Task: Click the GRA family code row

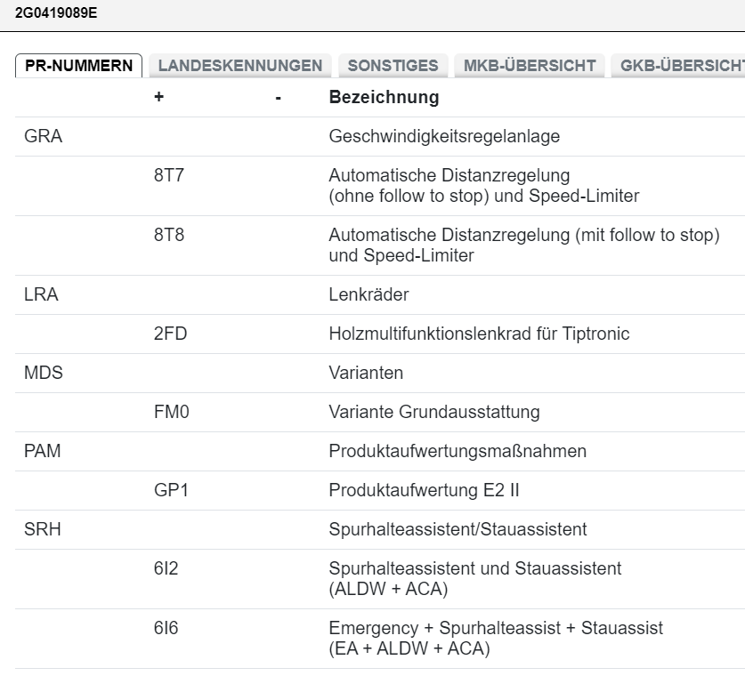Action: tap(44, 137)
